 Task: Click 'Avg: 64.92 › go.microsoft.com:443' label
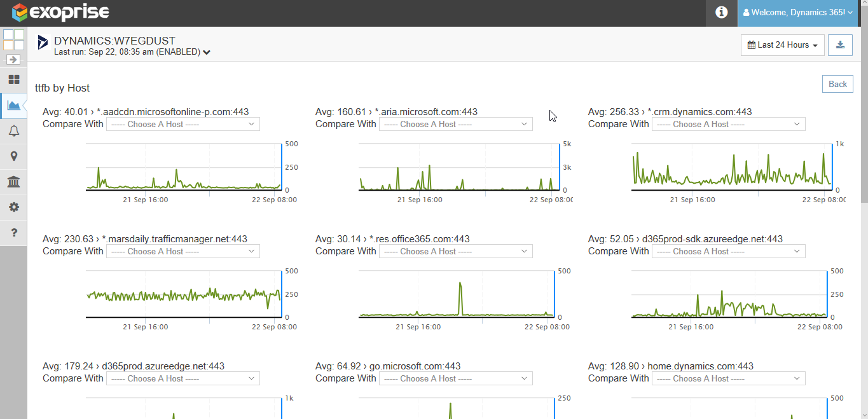pos(388,366)
